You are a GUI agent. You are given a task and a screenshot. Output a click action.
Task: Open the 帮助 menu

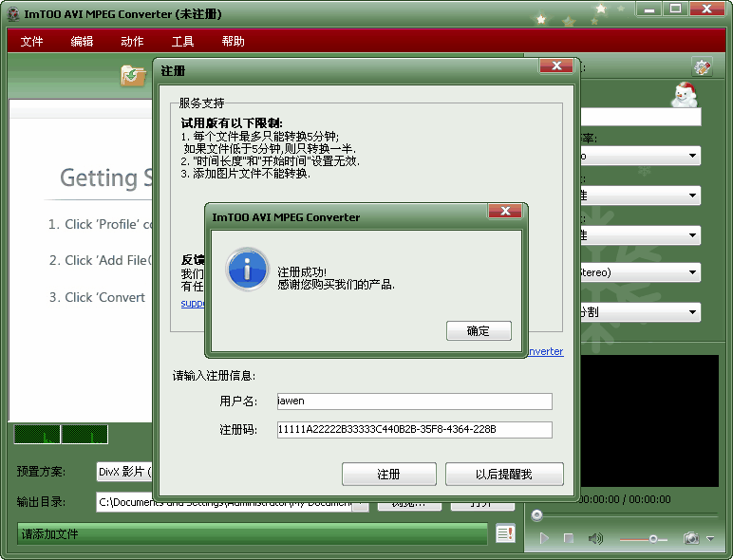pyautogui.click(x=233, y=41)
